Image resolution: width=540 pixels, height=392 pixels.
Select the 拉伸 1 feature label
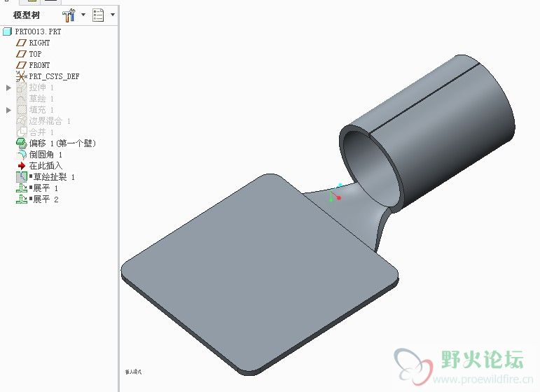(41, 87)
